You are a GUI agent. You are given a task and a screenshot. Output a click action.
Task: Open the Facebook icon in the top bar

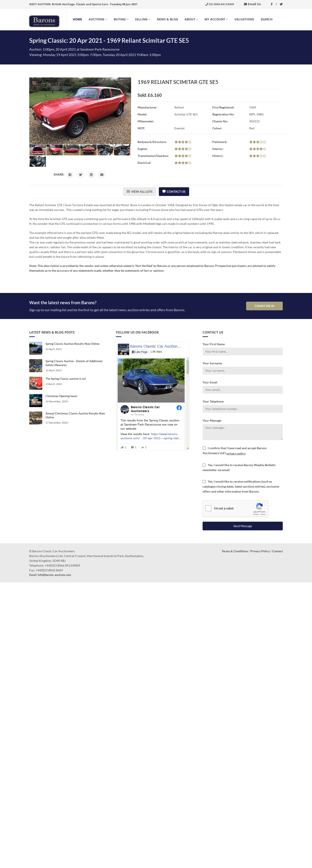(272, 4)
